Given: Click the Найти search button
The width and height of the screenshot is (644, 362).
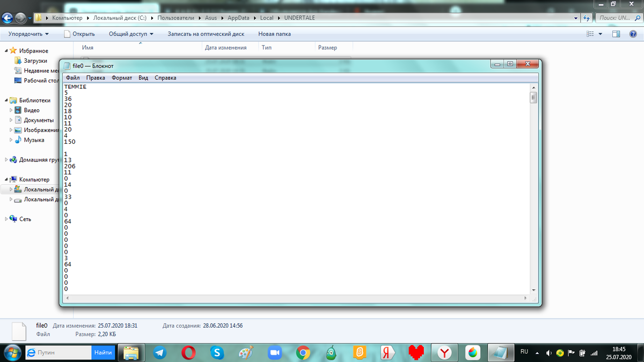Looking at the screenshot, I should (x=103, y=352).
